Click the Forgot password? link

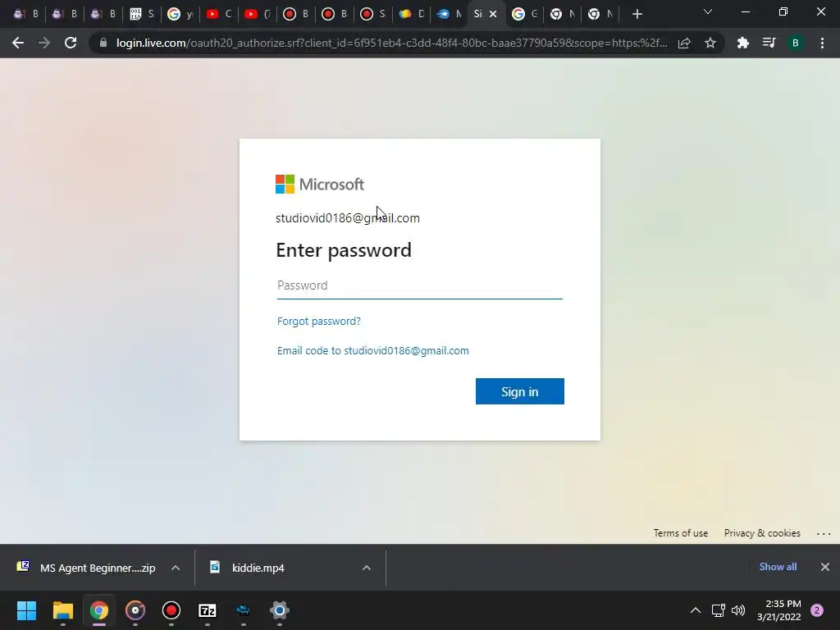click(x=319, y=321)
